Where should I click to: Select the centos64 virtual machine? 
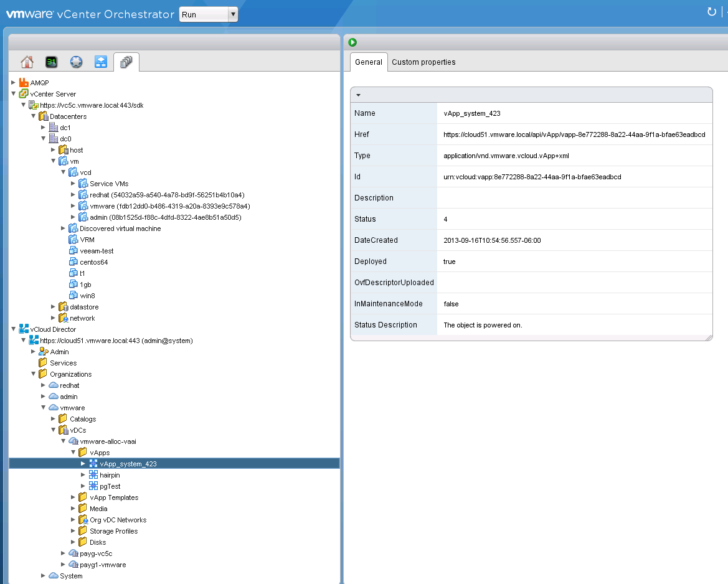[93, 262]
